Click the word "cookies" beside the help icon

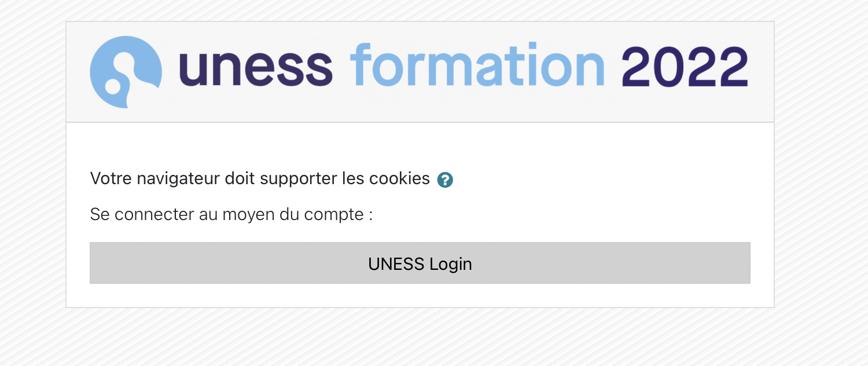click(x=399, y=178)
